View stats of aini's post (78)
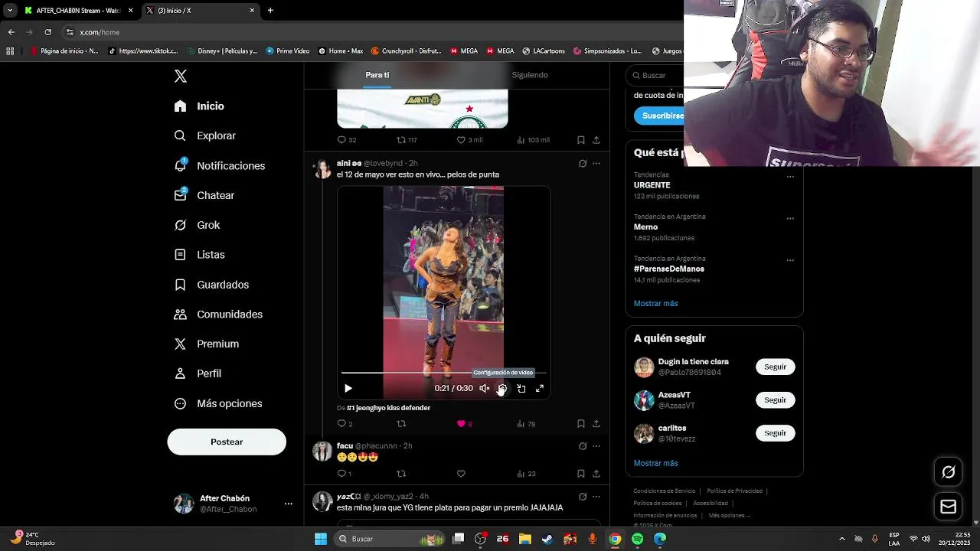 (x=526, y=424)
